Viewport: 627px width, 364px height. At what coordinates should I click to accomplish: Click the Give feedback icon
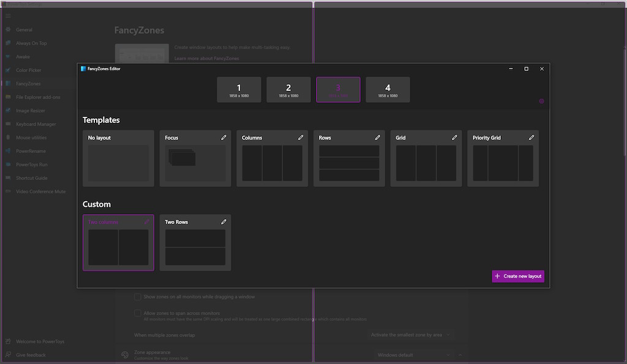pyautogui.click(x=8, y=355)
